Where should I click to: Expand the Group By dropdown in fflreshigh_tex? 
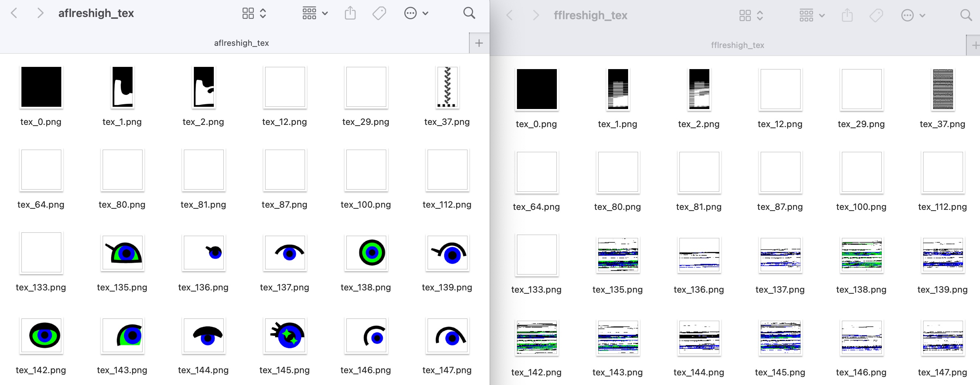[x=812, y=16]
